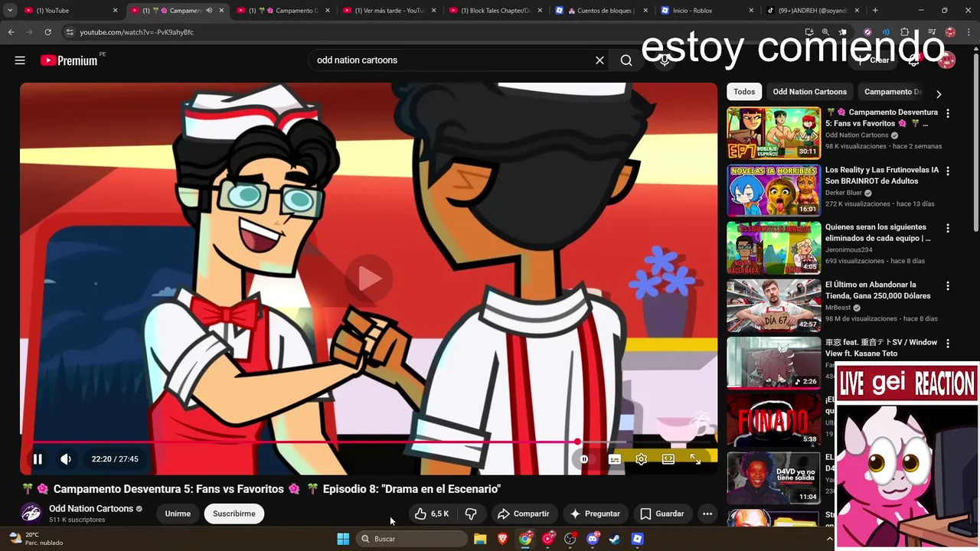Click the progress bar scrubber dot
The height and width of the screenshot is (551, 980).
tap(577, 442)
